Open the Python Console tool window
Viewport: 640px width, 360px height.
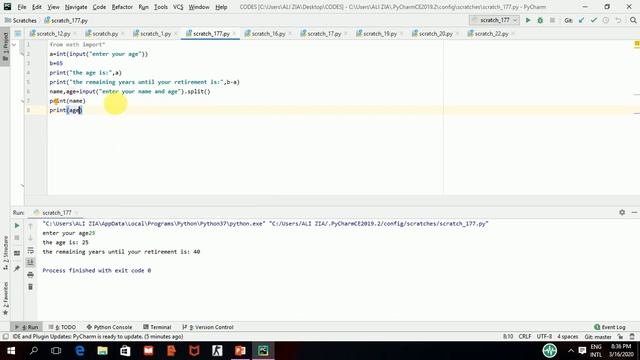[x=109, y=327]
